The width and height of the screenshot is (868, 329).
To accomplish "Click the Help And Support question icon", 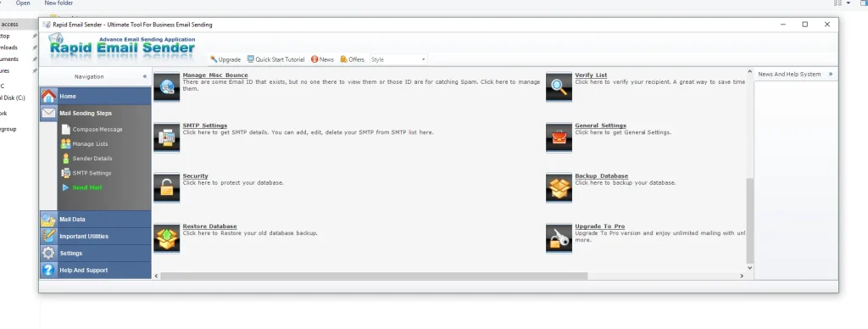I will [x=48, y=270].
